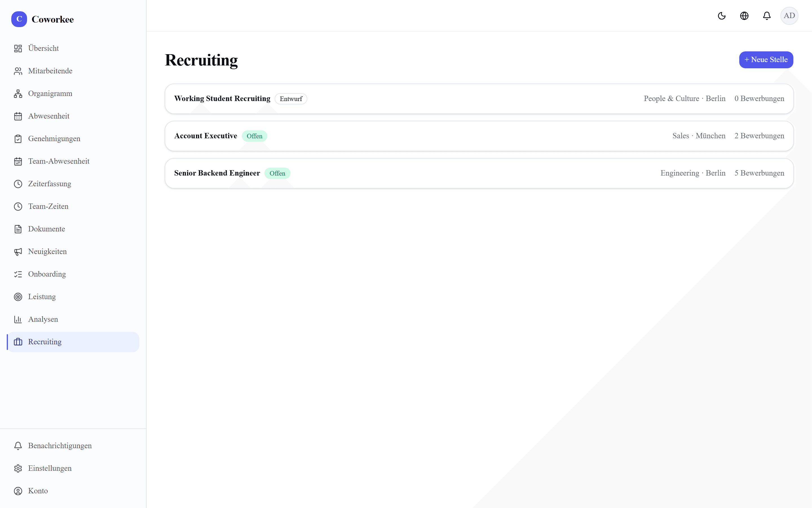The width and height of the screenshot is (812, 508).
Task: Select the active Recruiting sidebar label
Action: point(45,342)
